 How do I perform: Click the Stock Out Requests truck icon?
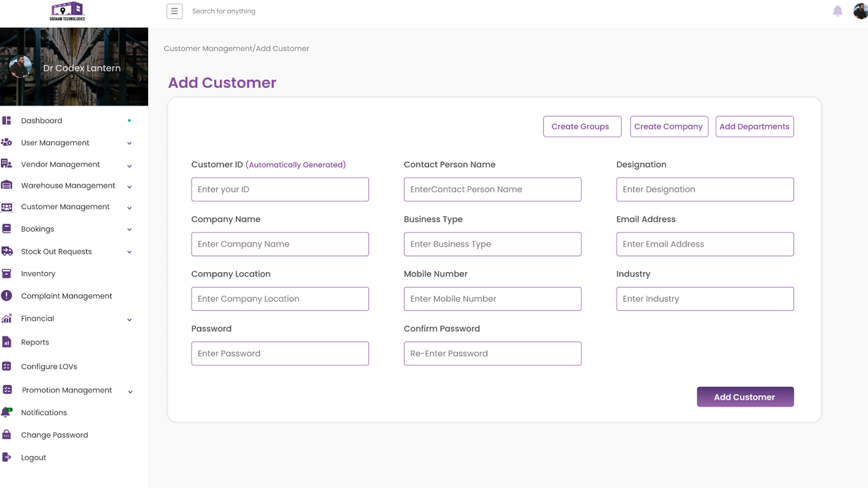click(x=7, y=251)
